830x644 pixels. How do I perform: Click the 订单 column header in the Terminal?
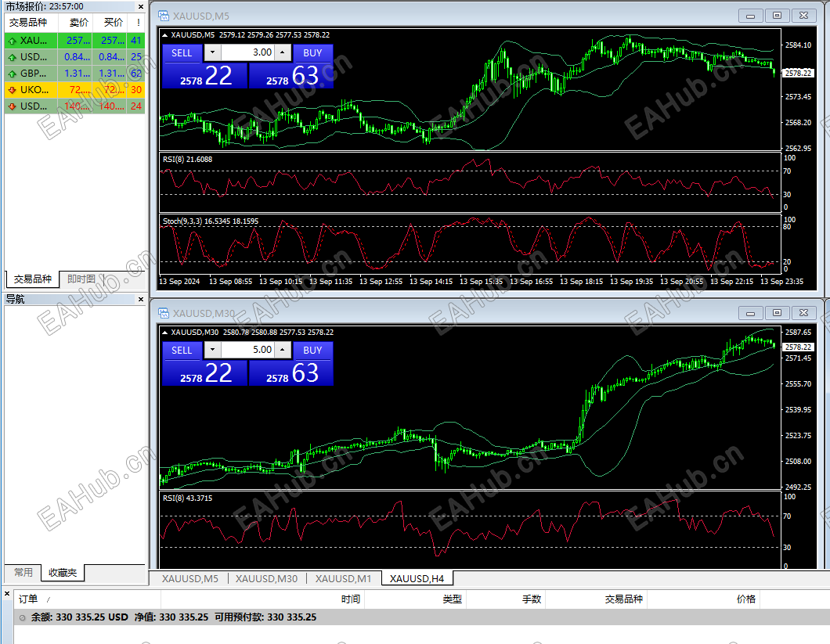(x=88, y=599)
